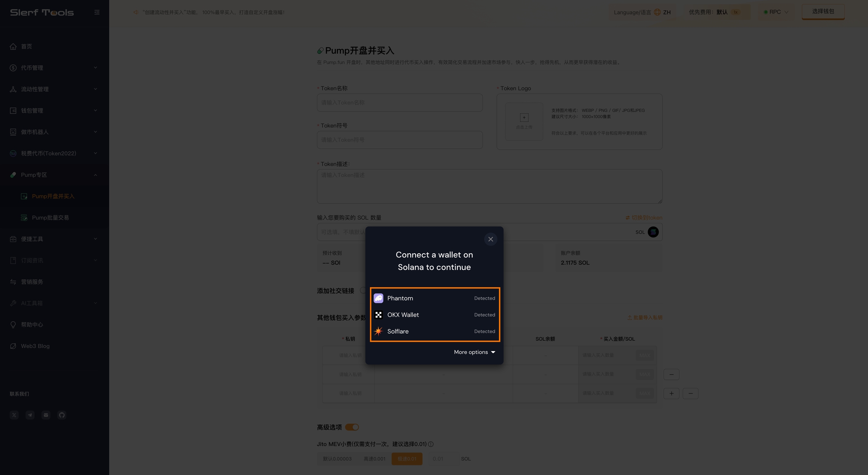Select 默认0.00003 Jito fee option

click(x=337, y=459)
